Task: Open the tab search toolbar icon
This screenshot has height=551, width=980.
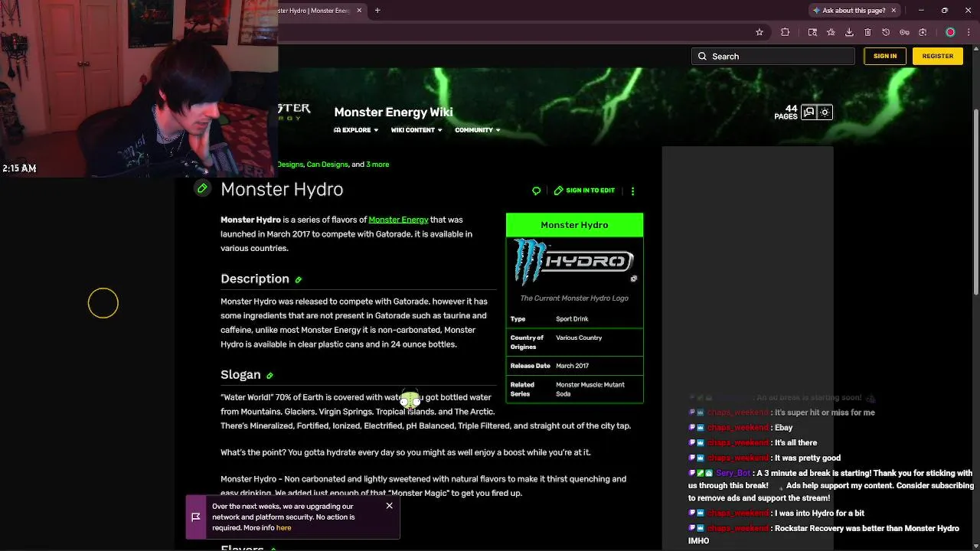Action: (812, 32)
